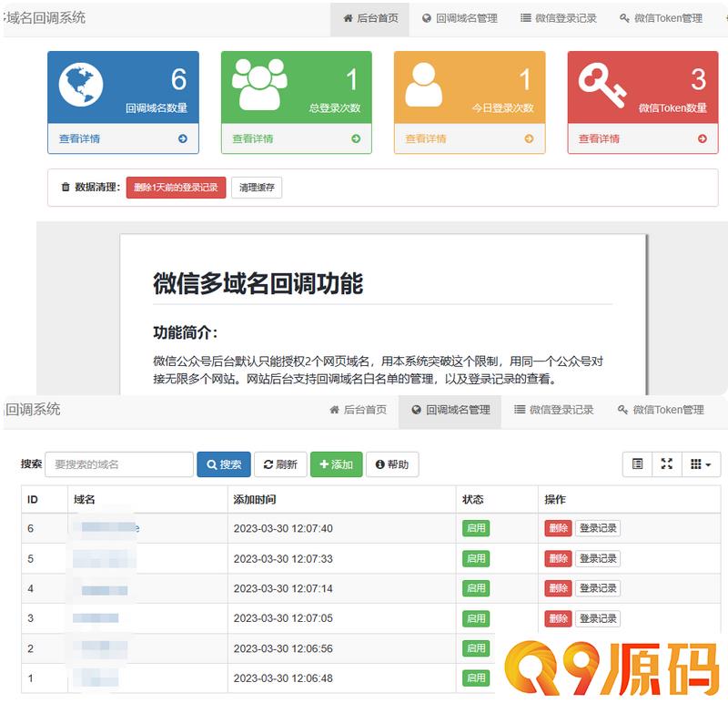Screen dimensions: 728x703
Task: Select 微信登录记录 in lower navbar
Action: point(554,410)
